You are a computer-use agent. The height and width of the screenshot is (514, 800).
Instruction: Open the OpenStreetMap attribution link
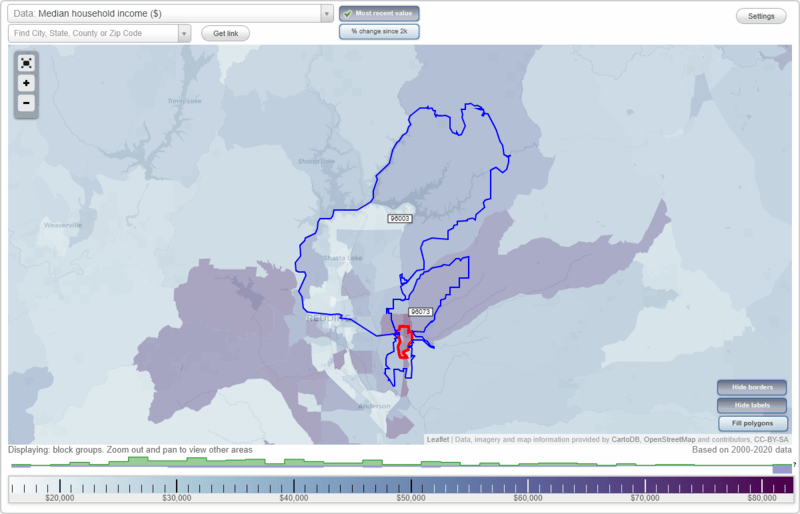click(669, 439)
